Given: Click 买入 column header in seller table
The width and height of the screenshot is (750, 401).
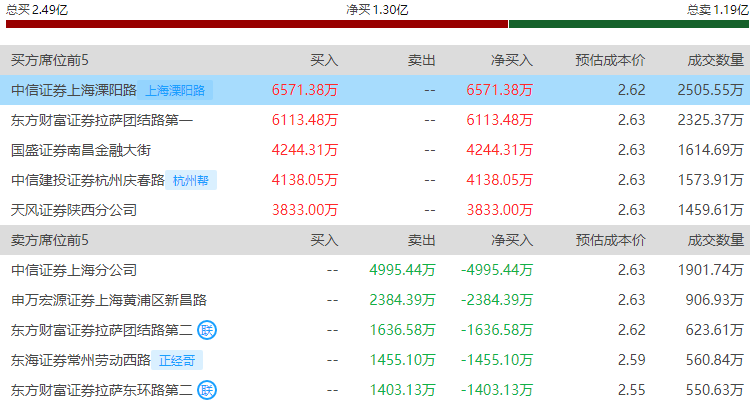Looking at the screenshot, I should pyautogui.click(x=324, y=240).
